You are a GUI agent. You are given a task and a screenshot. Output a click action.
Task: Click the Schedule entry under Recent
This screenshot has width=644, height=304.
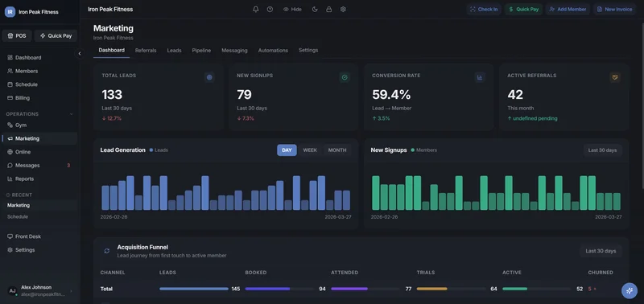pyautogui.click(x=39, y=216)
